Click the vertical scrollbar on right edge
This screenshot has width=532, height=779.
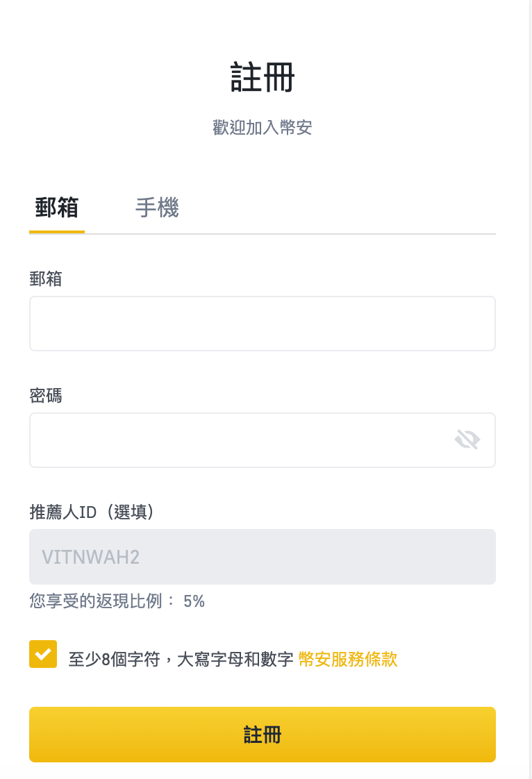coord(531,389)
